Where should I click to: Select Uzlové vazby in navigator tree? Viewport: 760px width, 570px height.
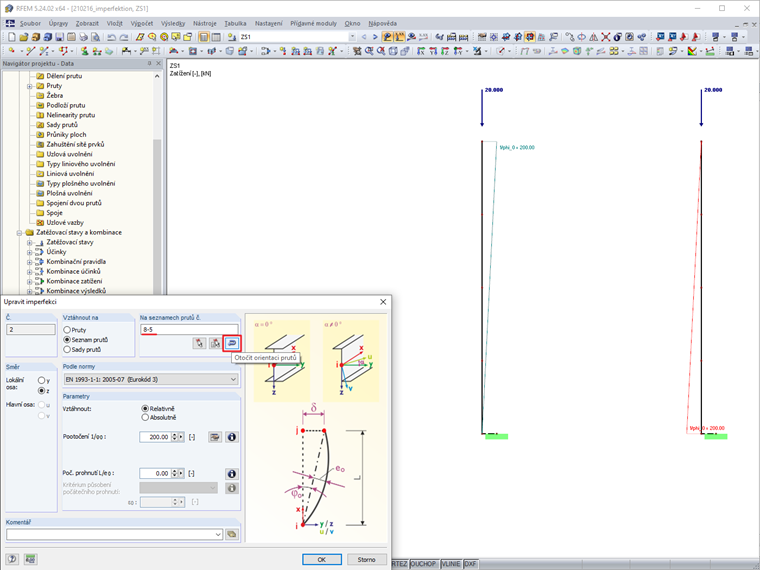tap(65, 222)
